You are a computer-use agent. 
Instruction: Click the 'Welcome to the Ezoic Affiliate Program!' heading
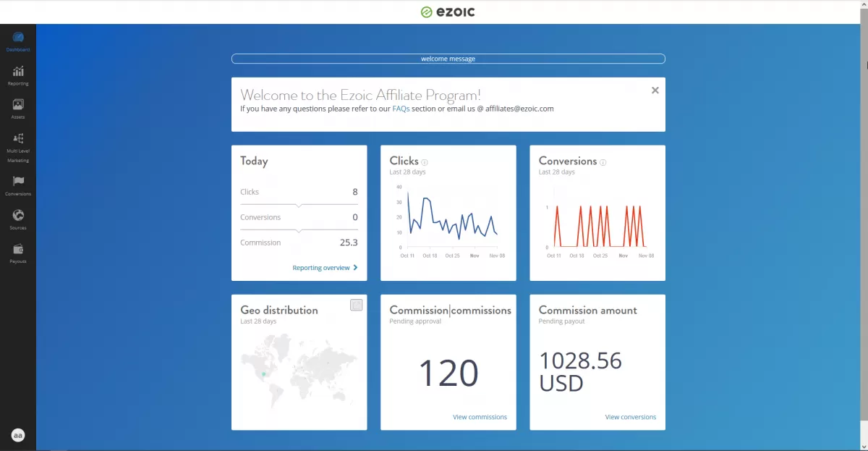360,95
